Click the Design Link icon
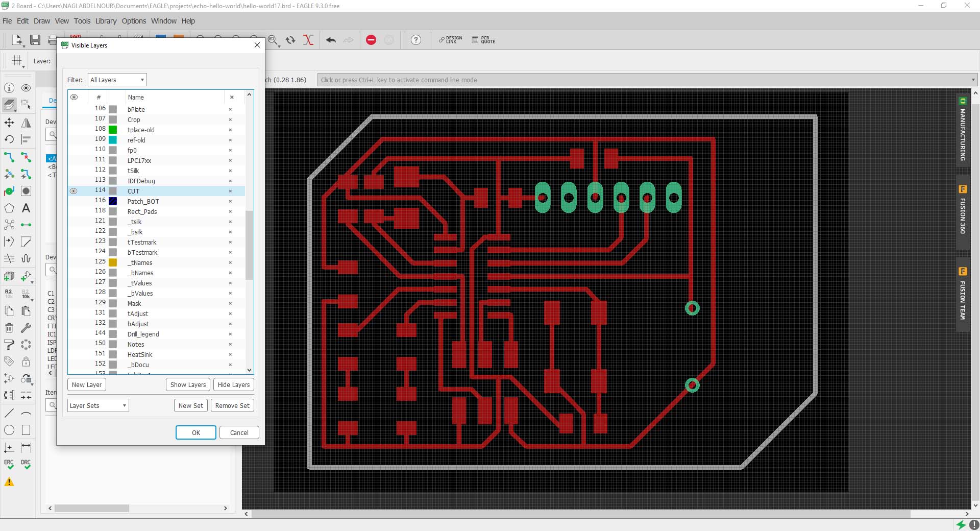The height and width of the screenshot is (531, 980). 450,40
